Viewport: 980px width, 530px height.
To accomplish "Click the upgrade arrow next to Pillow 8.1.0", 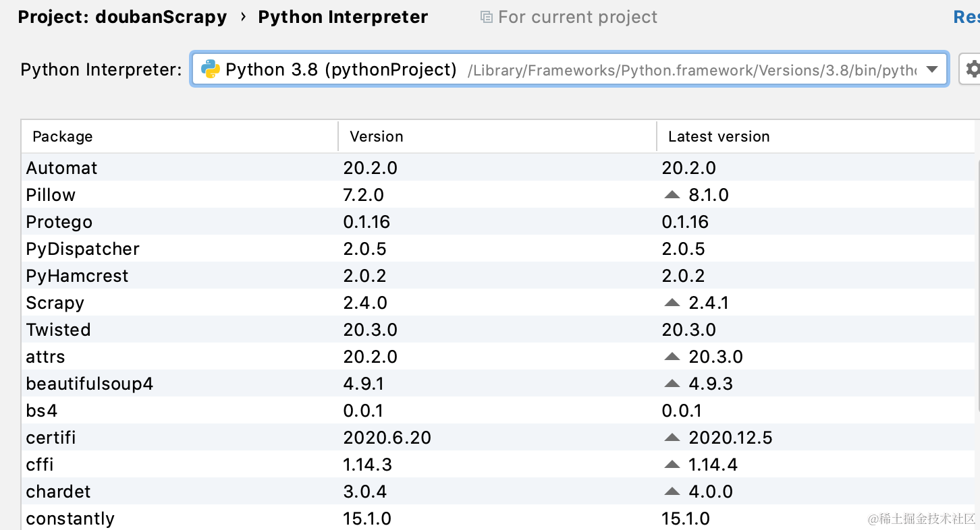I will pyautogui.click(x=672, y=195).
